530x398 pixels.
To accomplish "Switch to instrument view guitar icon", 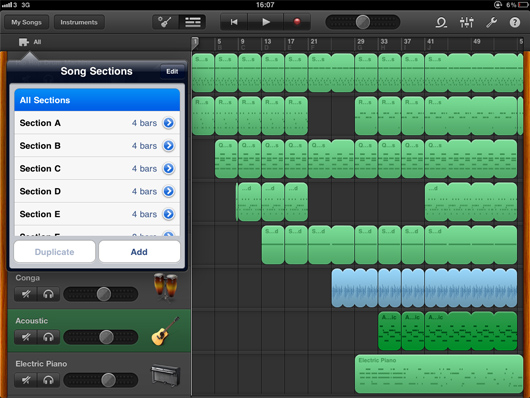I will (x=165, y=22).
